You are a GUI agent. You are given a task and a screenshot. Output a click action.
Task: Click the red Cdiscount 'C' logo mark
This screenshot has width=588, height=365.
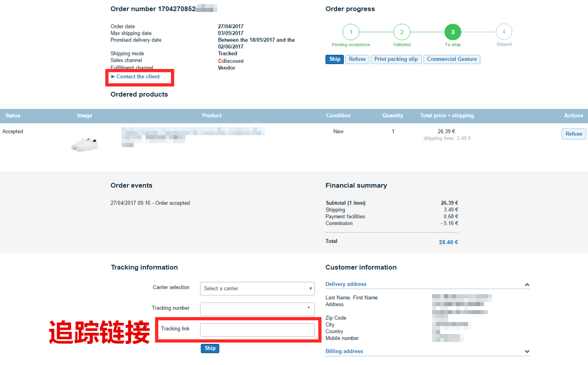click(220, 61)
